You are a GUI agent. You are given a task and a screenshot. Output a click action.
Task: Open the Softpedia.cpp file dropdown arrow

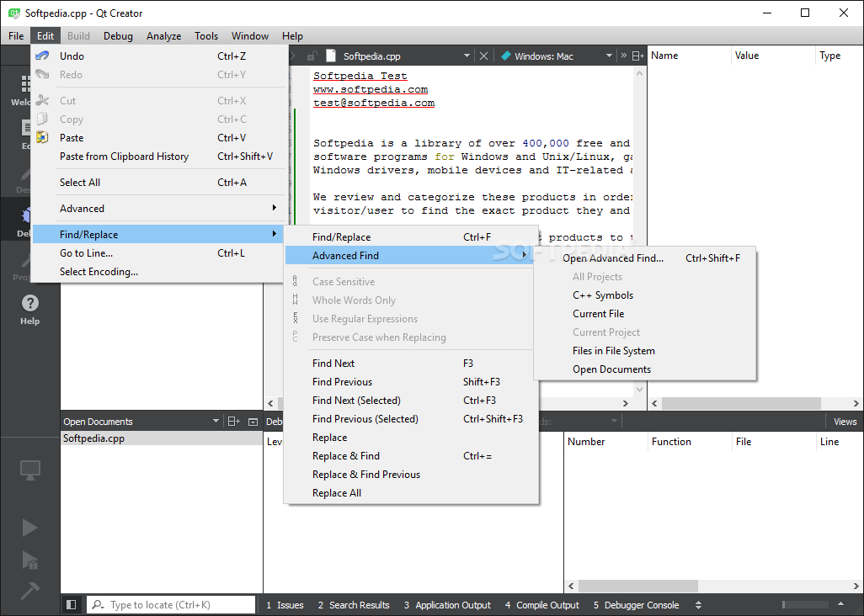(467, 56)
